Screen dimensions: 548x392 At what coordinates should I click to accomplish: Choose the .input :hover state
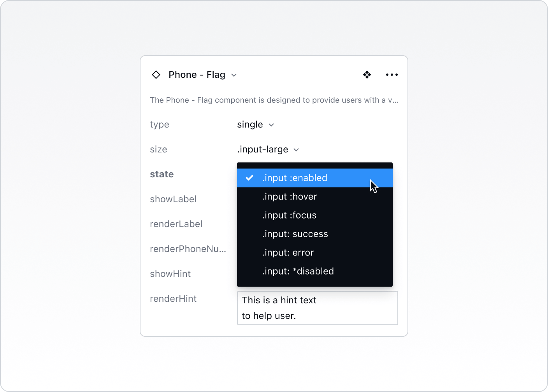pos(289,197)
